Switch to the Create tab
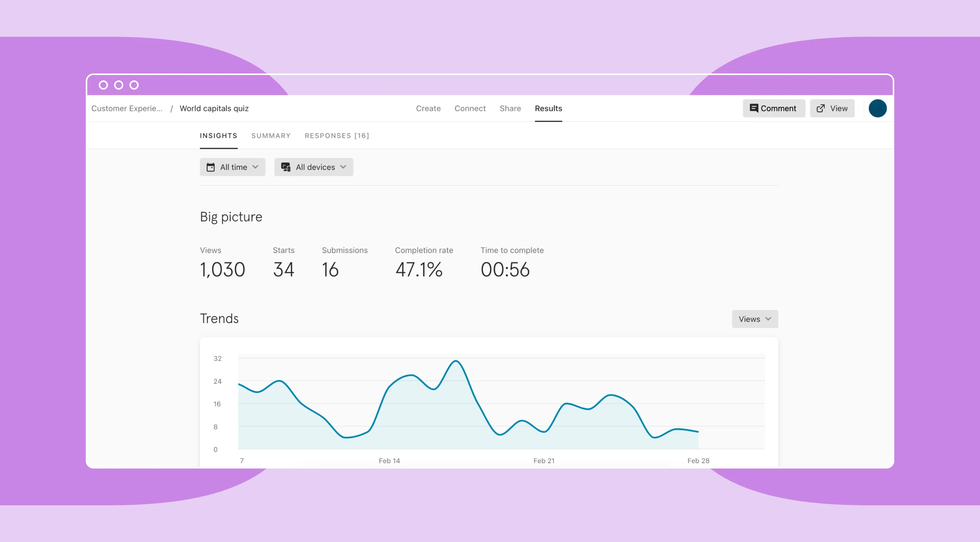Image resolution: width=980 pixels, height=542 pixels. [428, 108]
